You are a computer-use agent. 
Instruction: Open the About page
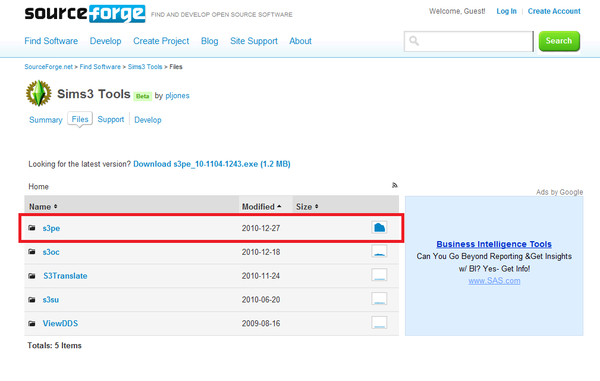[300, 41]
